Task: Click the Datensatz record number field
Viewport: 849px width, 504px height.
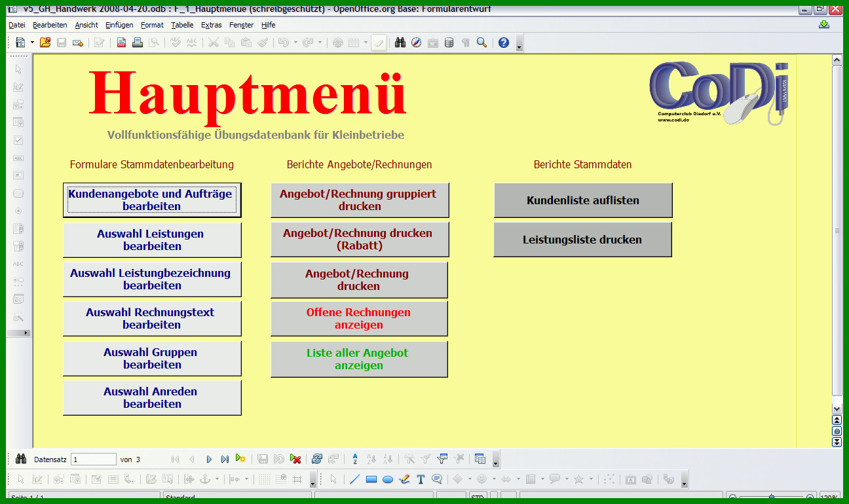Action: coord(94,459)
